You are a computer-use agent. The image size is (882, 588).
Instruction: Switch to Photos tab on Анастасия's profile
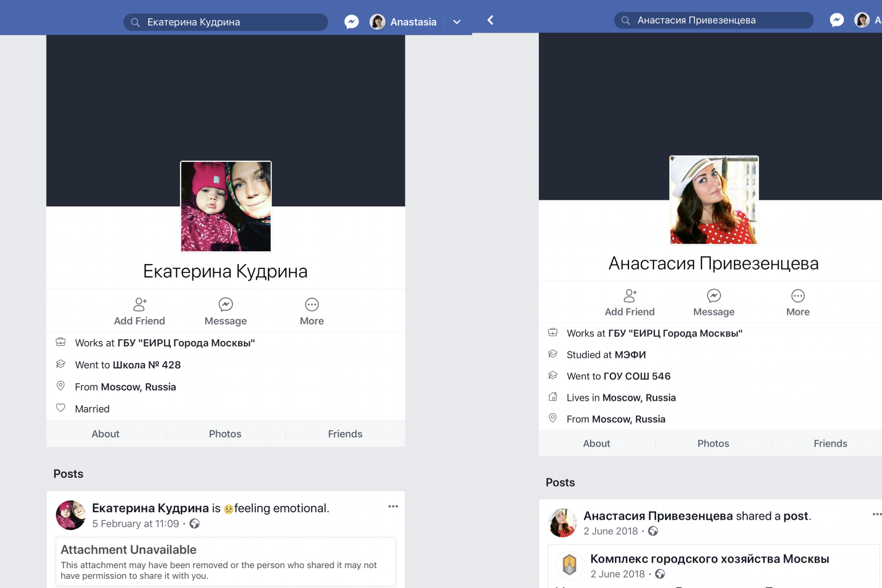pos(713,443)
